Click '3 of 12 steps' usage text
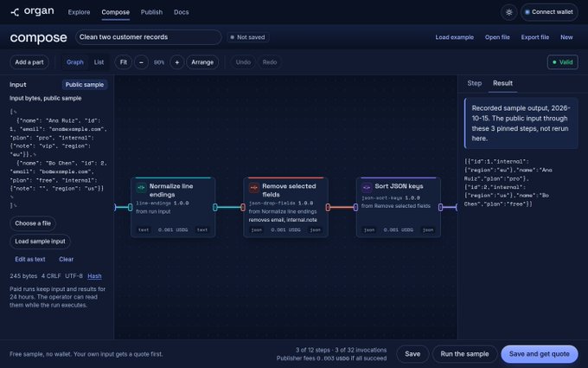 pyautogui.click(x=314, y=350)
